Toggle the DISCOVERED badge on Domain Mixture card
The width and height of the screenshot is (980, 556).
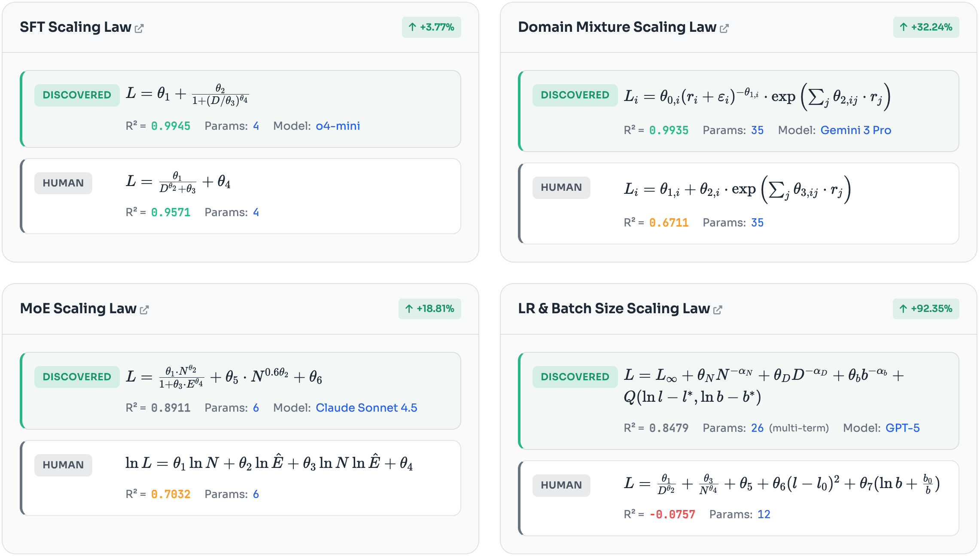[x=575, y=95]
